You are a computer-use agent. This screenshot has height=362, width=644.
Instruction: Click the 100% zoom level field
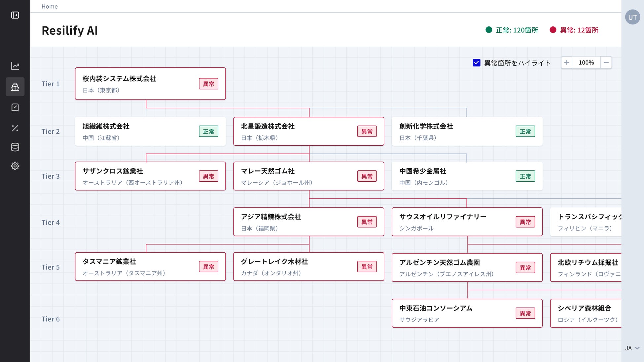(586, 62)
